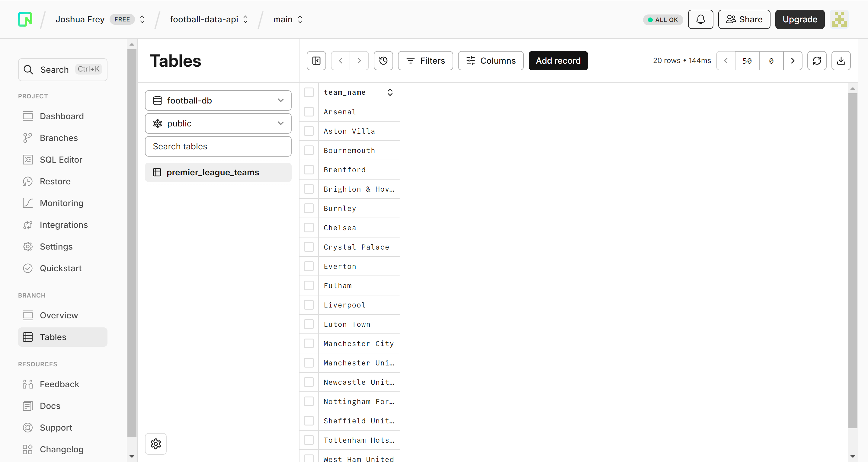The width and height of the screenshot is (868, 462).
Task: Open table settings gear at bottom
Action: coord(156,444)
